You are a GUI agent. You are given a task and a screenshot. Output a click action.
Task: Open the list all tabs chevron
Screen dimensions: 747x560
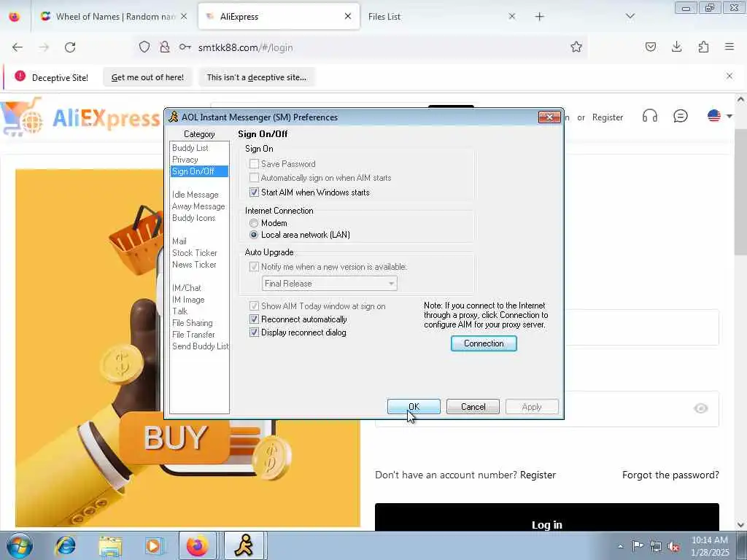[x=630, y=16]
